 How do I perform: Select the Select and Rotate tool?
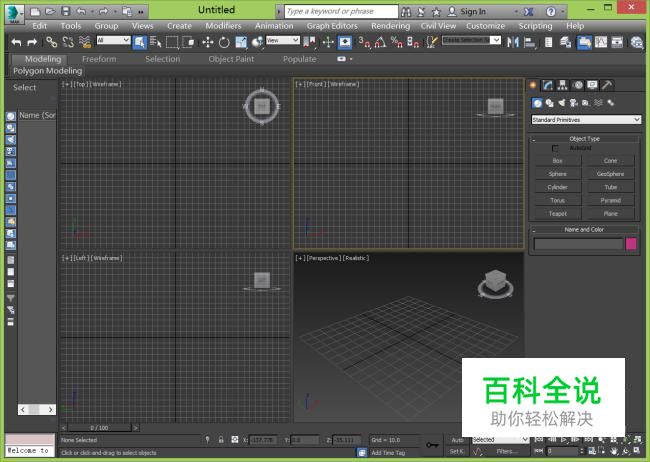[224, 42]
